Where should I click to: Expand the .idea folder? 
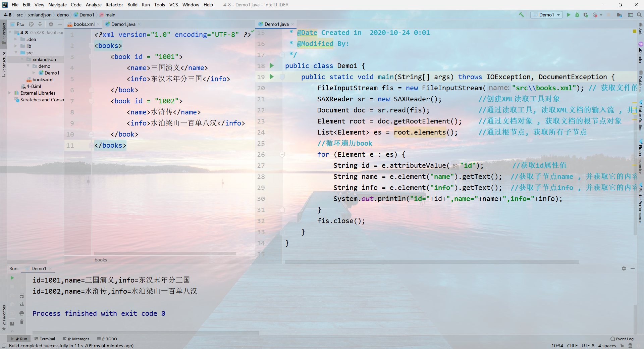click(16, 39)
